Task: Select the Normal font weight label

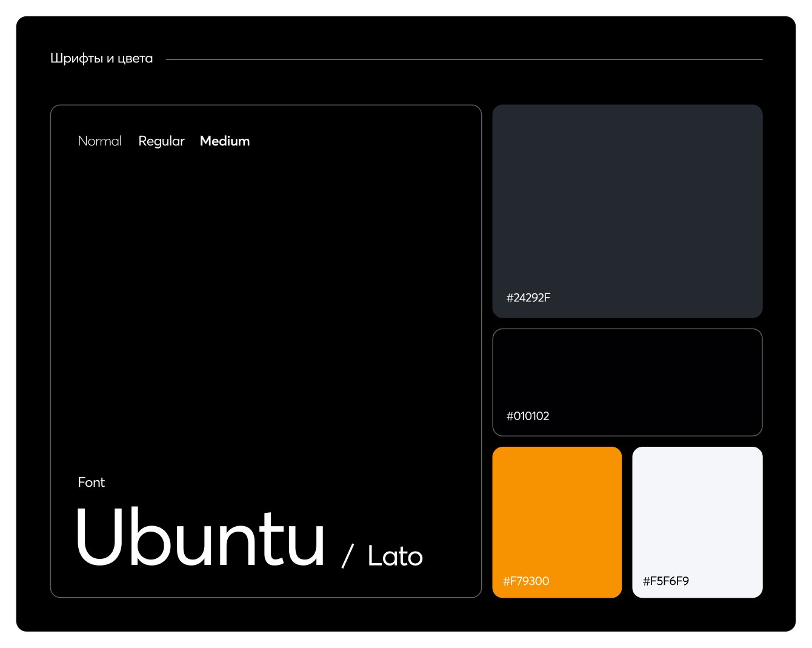Action: [100, 141]
